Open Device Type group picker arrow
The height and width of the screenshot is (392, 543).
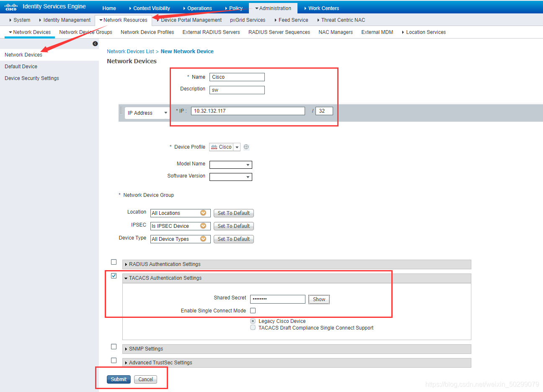[203, 239]
